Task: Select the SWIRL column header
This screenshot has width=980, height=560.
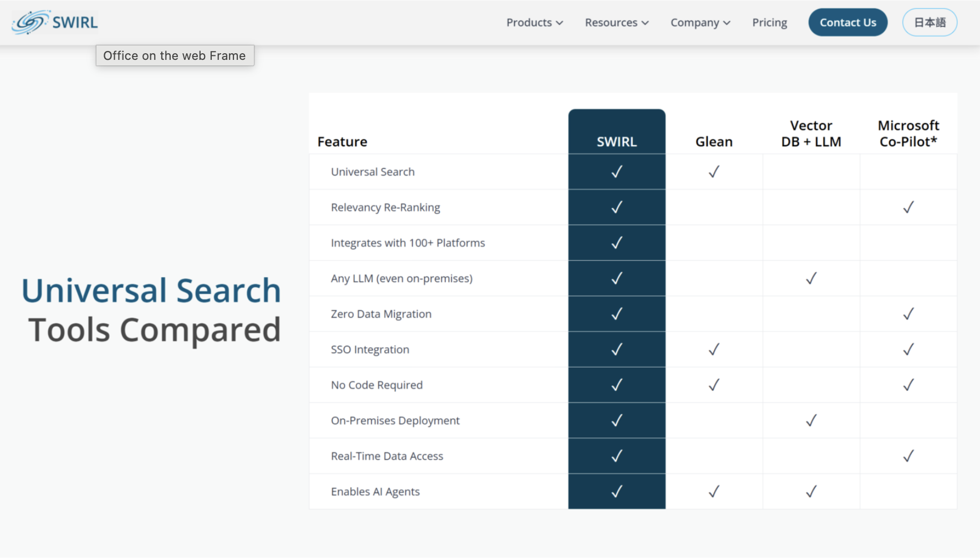Action: [x=616, y=141]
